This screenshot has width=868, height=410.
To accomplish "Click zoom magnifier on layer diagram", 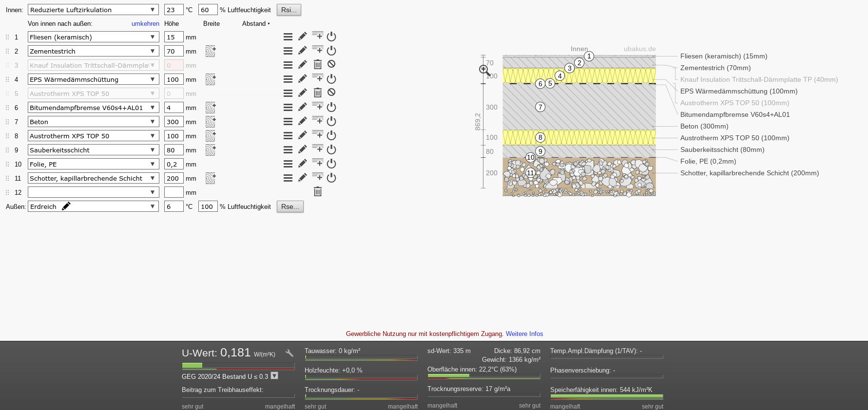I will pyautogui.click(x=484, y=70).
